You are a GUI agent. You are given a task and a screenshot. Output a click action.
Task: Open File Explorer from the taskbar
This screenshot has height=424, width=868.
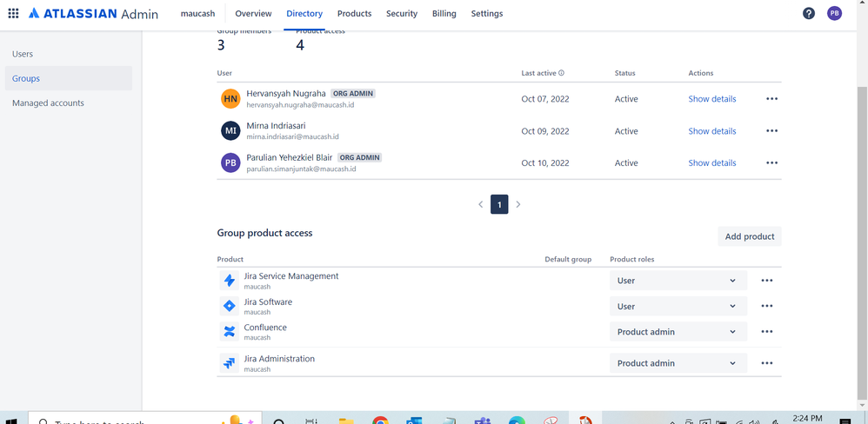(346, 421)
